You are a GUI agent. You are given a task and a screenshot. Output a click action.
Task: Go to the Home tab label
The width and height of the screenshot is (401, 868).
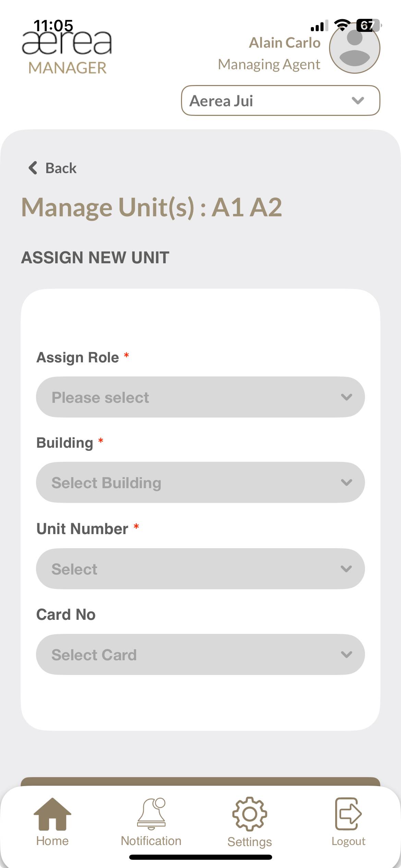click(52, 841)
